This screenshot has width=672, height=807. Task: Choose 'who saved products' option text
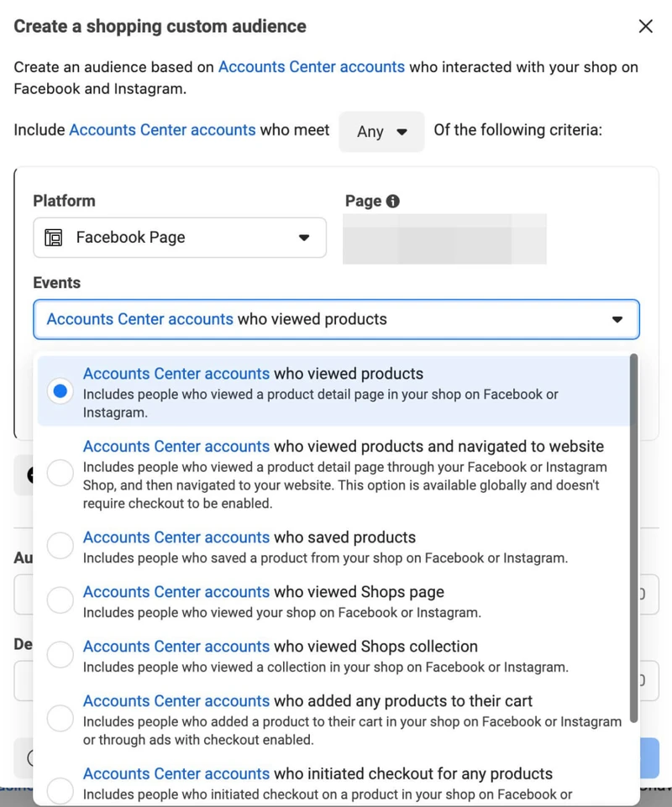(344, 537)
